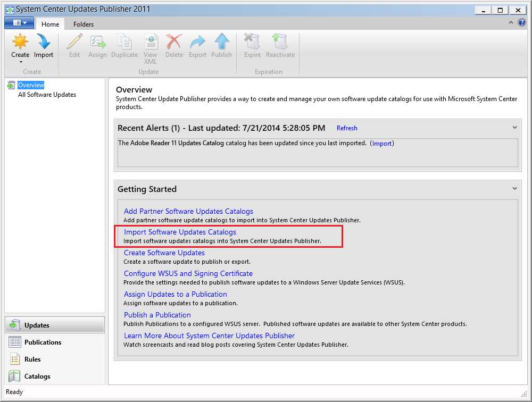Click the Adobe Reader 11 alert message text
This screenshot has height=402, width=532.
242,143
